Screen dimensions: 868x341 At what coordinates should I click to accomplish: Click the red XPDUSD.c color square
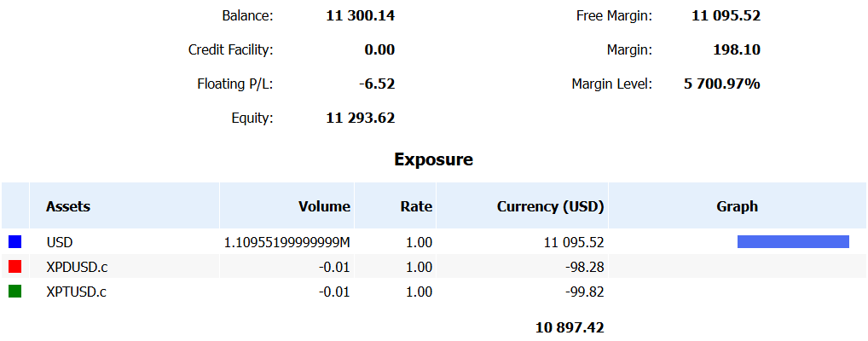click(x=14, y=267)
